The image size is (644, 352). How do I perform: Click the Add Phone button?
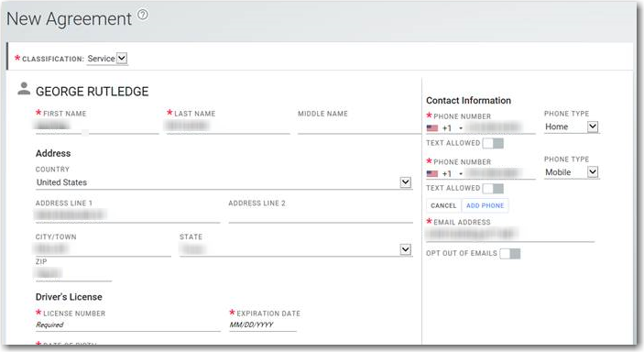click(485, 205)
